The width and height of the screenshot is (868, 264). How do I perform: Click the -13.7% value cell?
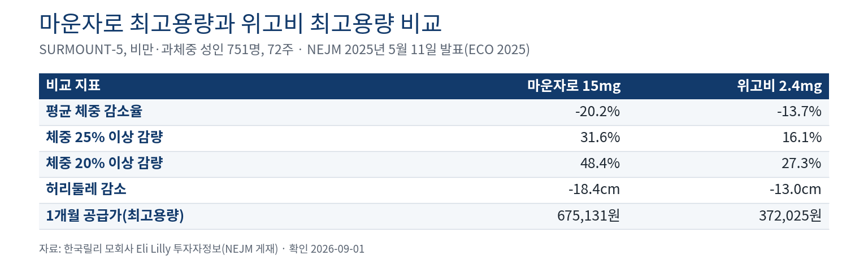point(799,112)
